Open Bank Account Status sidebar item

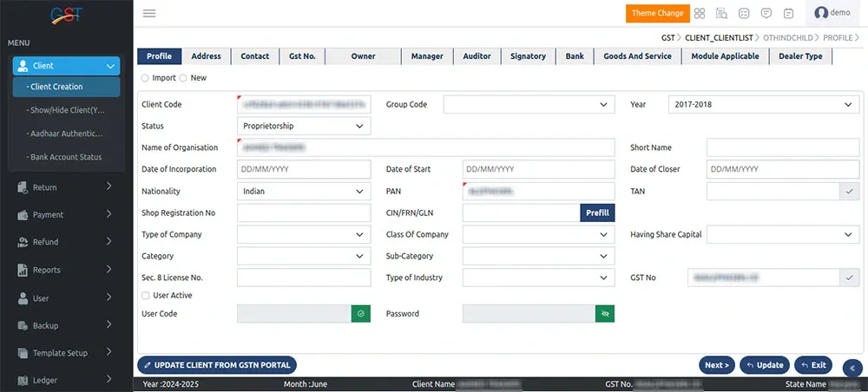[67, 157]
